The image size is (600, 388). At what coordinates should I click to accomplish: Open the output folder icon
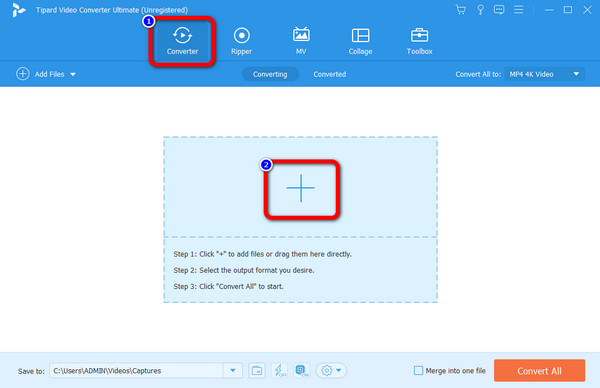[x=257, y=370]
